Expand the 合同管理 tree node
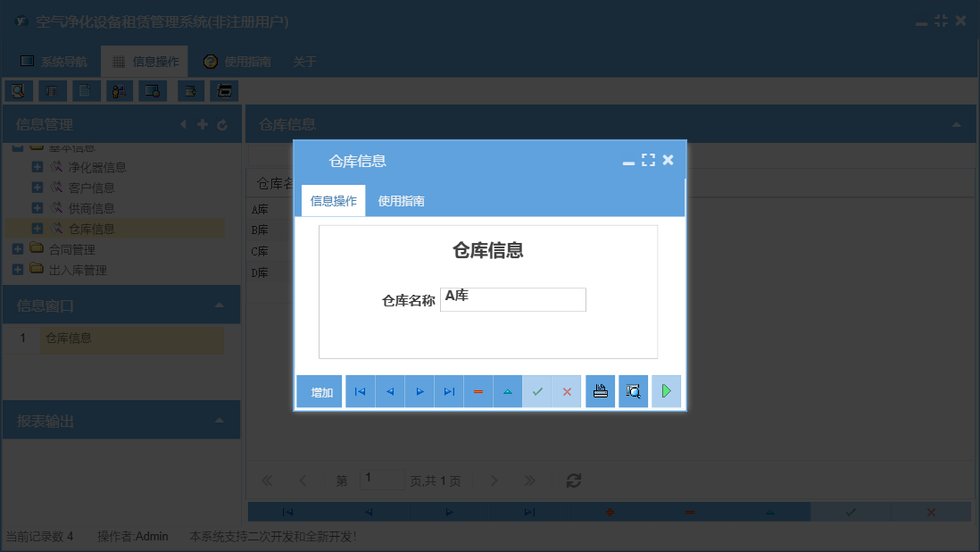 pos(20,248)
